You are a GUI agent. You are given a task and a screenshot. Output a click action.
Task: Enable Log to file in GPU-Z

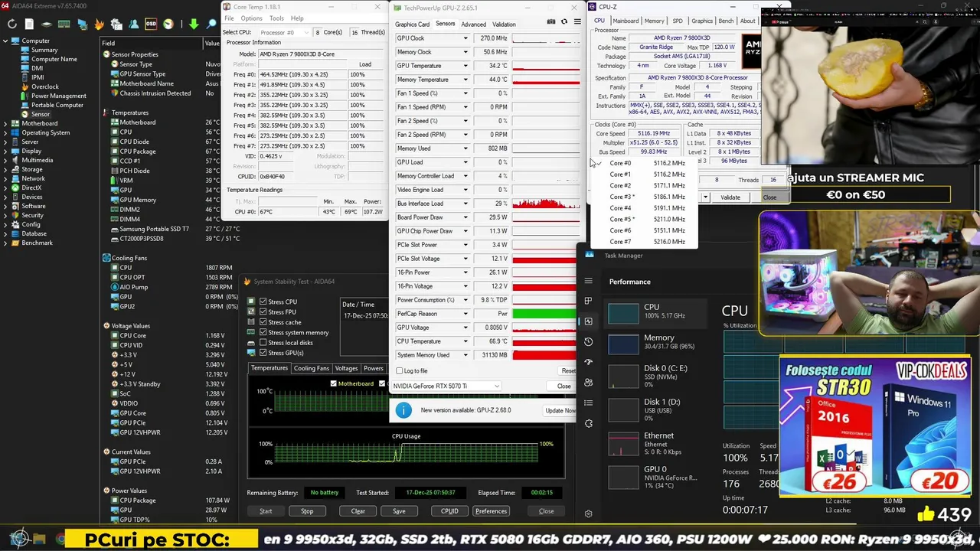tap(399, 371)
